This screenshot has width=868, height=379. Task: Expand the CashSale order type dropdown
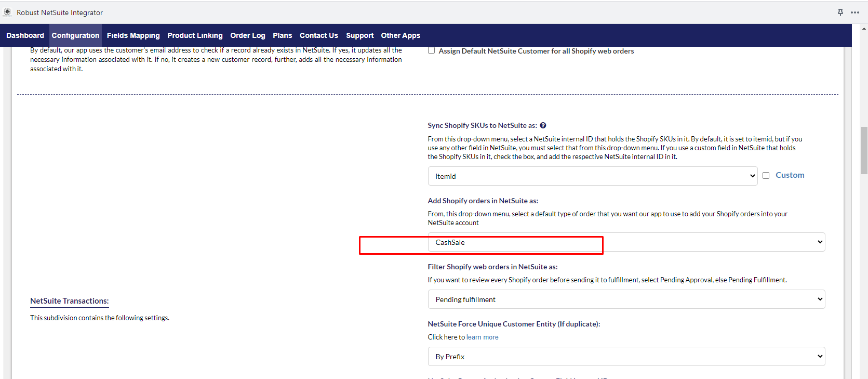coord(626,242)
